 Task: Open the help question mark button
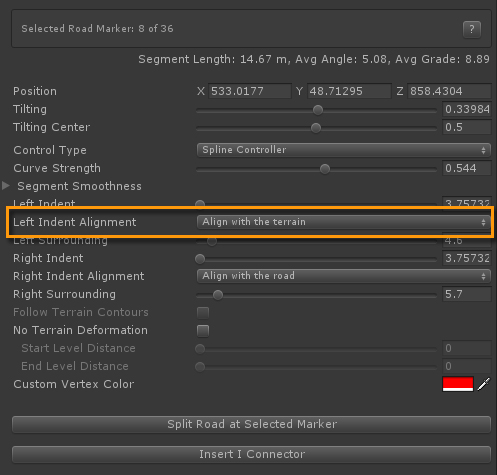pos(472,29)
